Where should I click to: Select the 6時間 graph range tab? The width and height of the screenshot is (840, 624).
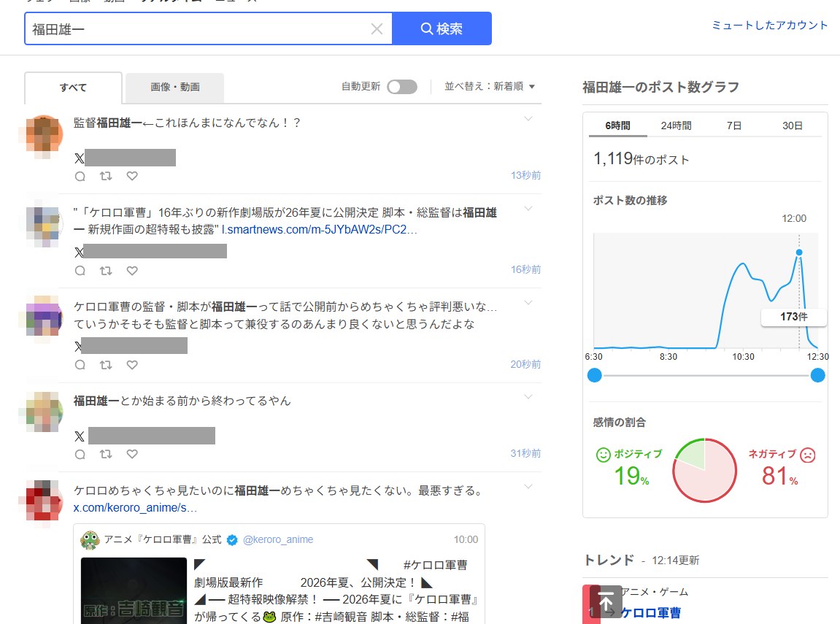[617, 126]
